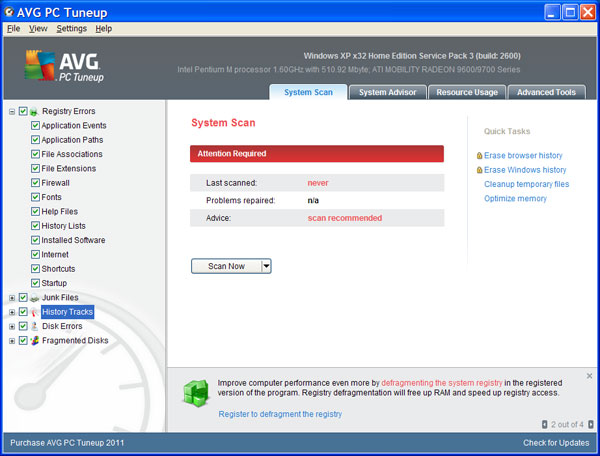This screenshot has width=600, height=456.
Task: Expand the Junk Files tree node
Action: [x=12, y=298]
